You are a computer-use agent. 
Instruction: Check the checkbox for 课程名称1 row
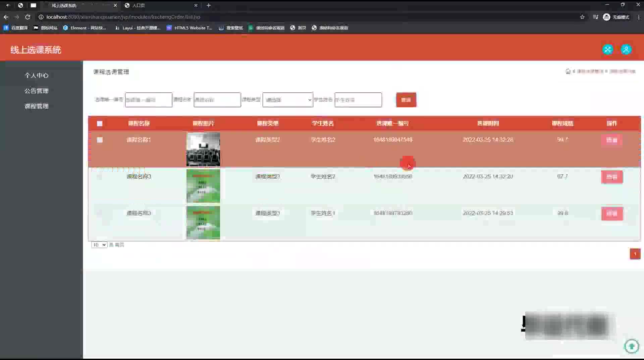coord(100,140)
